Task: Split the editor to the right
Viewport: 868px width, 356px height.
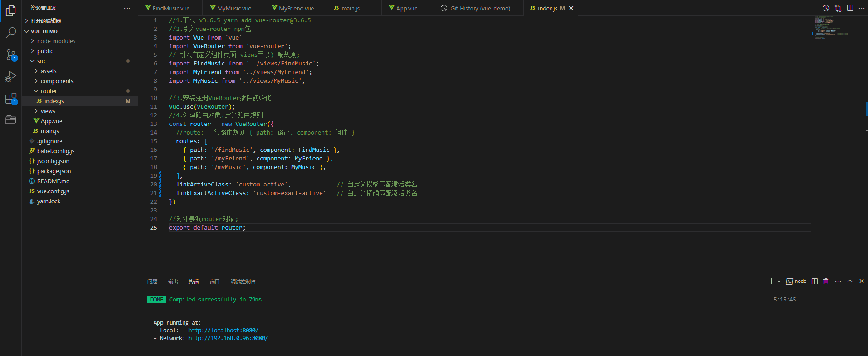Action: 850,8
